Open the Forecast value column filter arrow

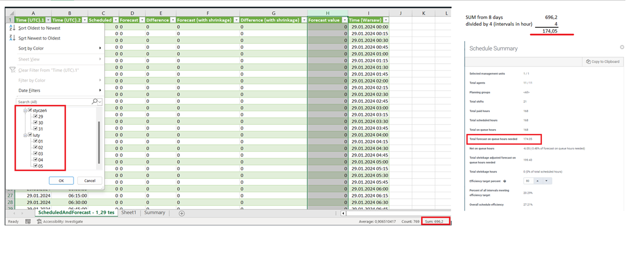coord(344,20)
